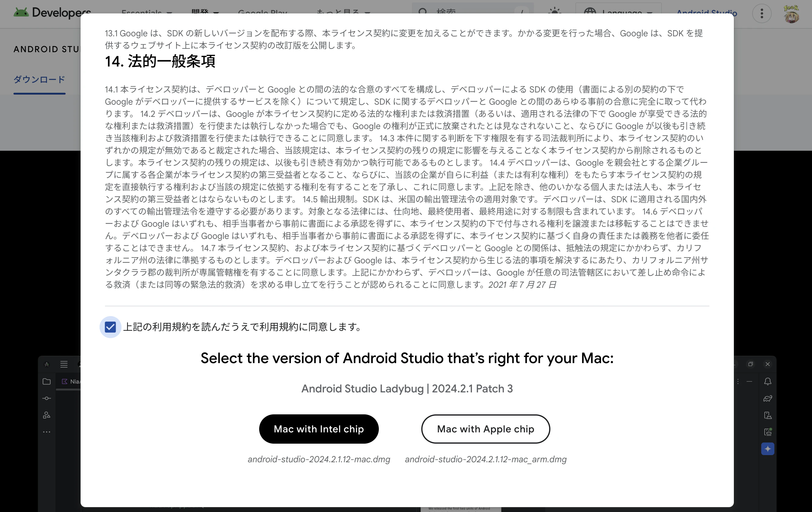
Task: Click the 14. 法的一般条項 heading
Action: [160, 61]
